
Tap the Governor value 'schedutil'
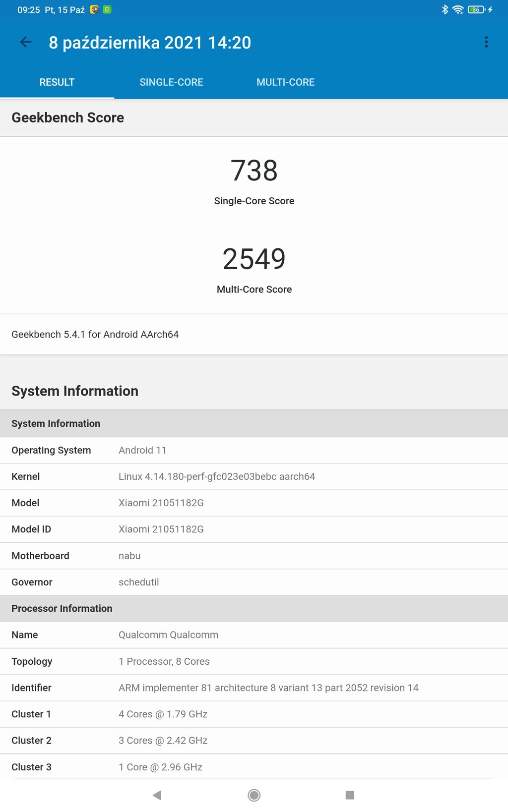pyautogui.click(x=139, y=582)
